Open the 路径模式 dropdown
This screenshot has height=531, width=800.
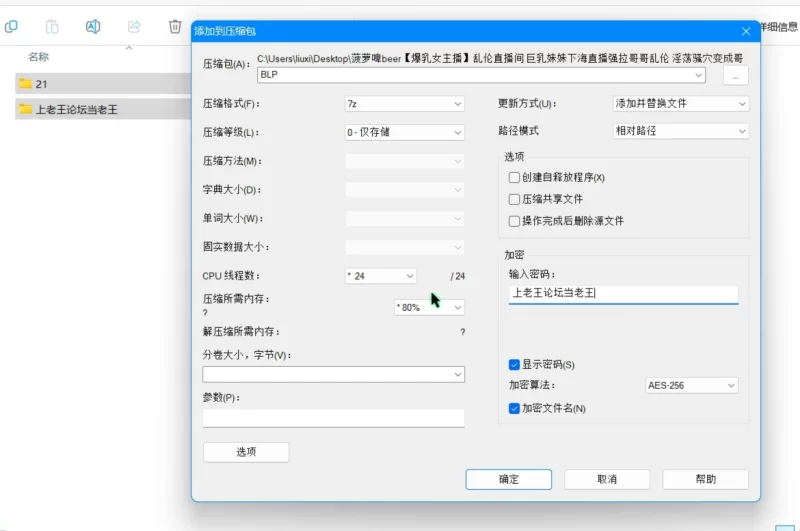(x=681, y=131)
